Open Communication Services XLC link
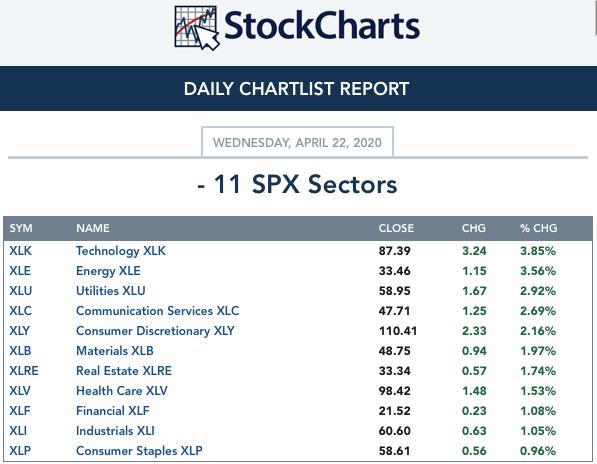597x464 pixels. pyautogui.click(x=158, y=311)
